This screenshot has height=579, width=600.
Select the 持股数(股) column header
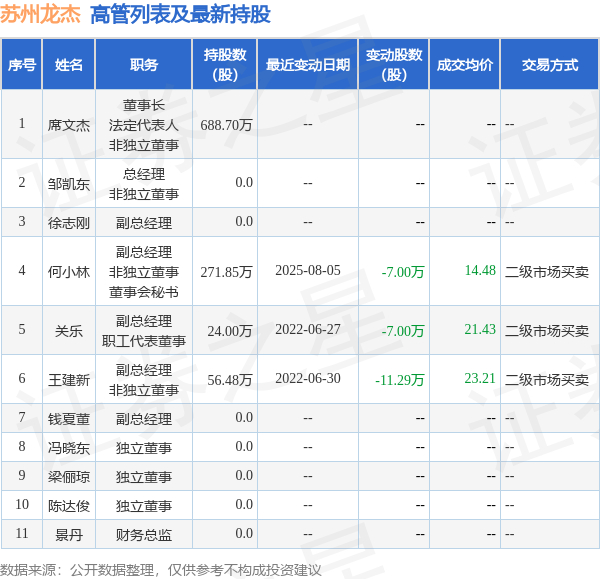pos(225,65)
